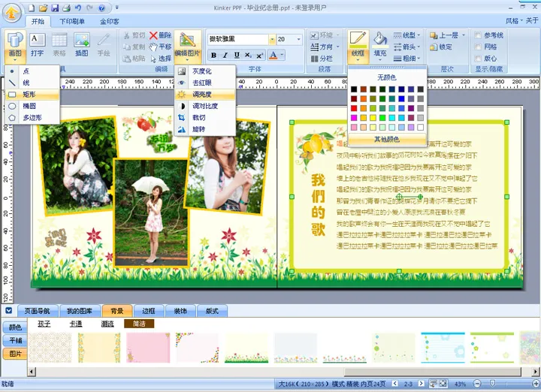Screen dimensions: 541x392
Task: Open the 边框 border tab
Action: point(148,310)
